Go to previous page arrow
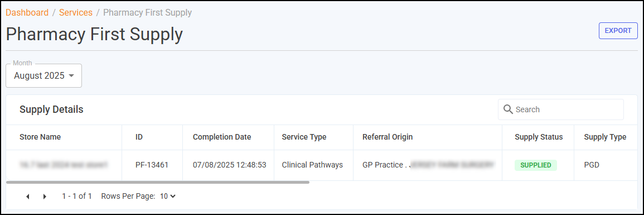This screenshot has width=644, height=215. pos(28,197)
